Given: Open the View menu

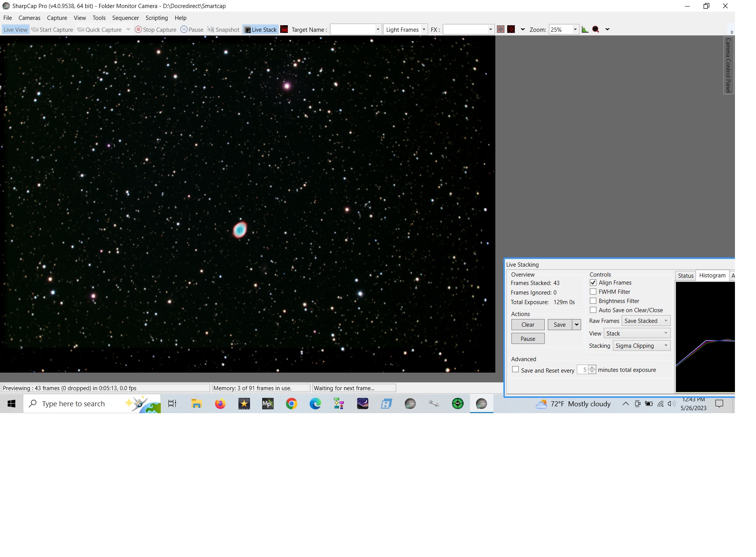Looking at the screenshot, I should pos(80,18).
